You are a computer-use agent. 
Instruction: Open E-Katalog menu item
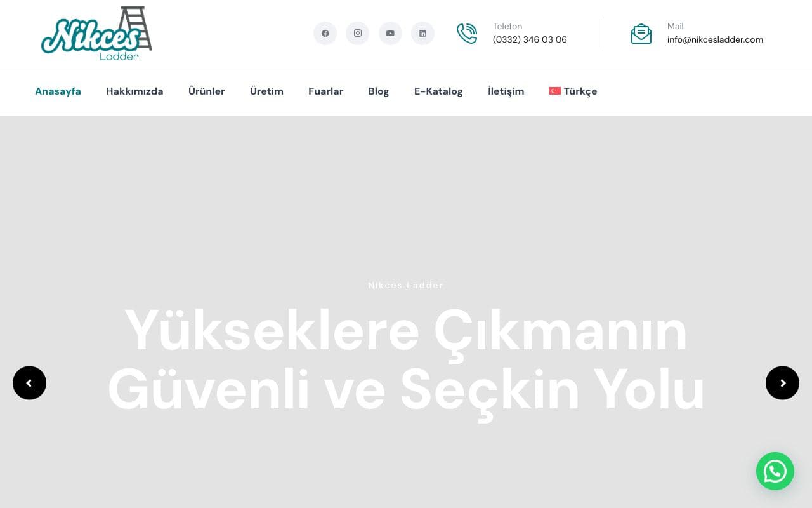[438, 91]
